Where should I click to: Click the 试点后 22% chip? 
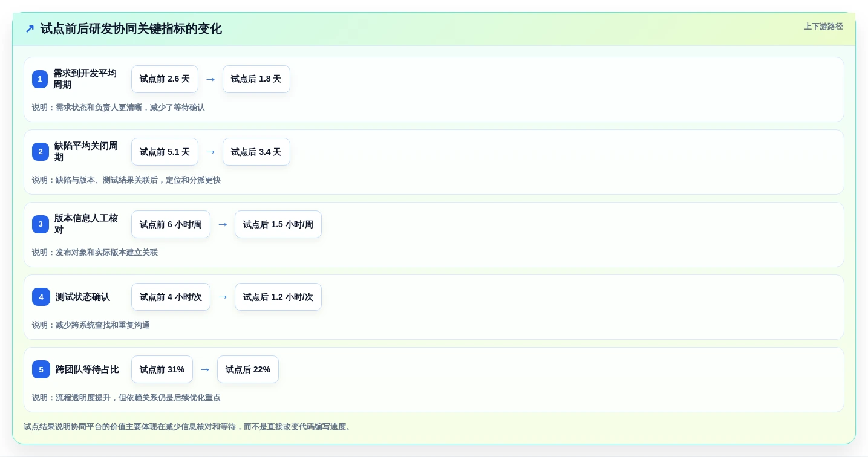248,369
